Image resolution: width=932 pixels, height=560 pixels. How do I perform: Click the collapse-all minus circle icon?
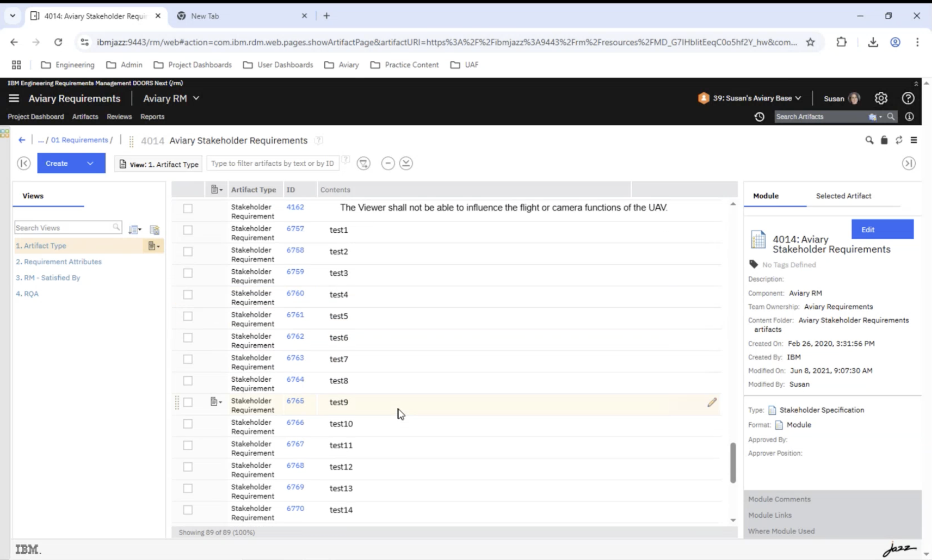[x=388, y=163]
